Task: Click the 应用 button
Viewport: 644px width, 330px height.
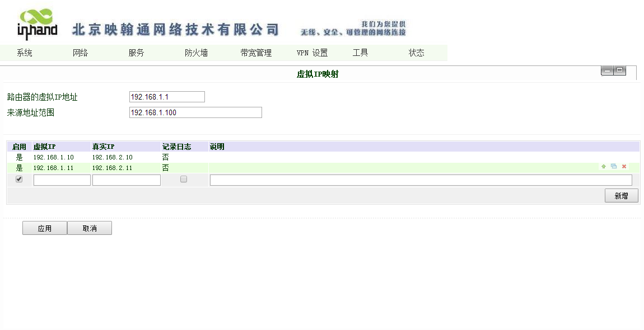Action: [45, 228]
